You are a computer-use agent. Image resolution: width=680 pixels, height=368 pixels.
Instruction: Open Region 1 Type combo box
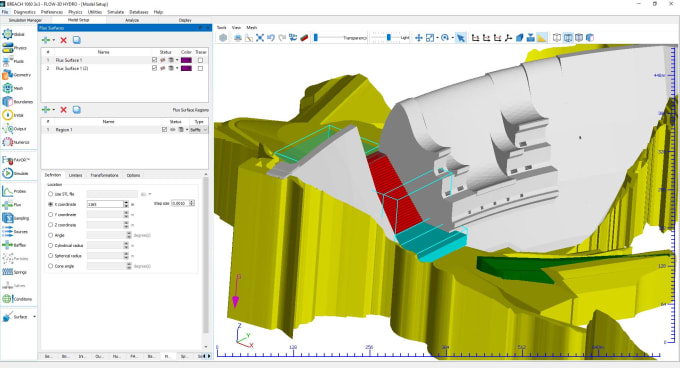point(198,130)
